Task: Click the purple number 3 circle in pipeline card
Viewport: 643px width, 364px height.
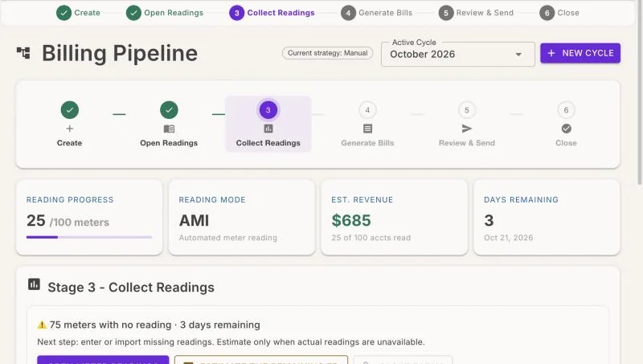Action: pos(268,110)
